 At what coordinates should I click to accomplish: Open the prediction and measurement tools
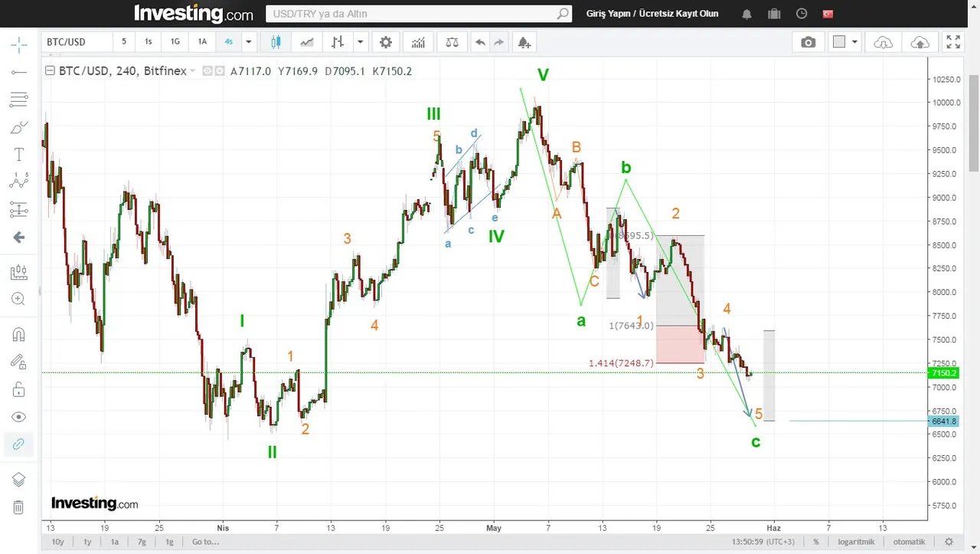coord(18,209)
